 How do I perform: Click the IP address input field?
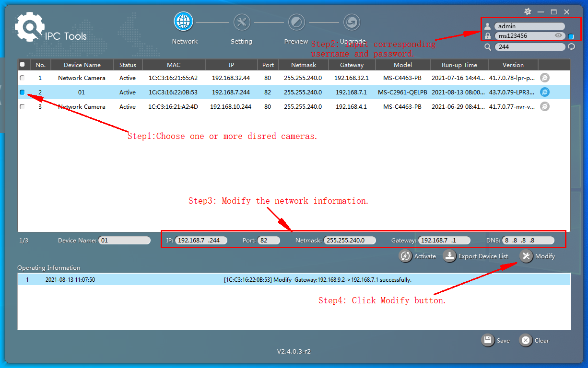tap(201, 241)
